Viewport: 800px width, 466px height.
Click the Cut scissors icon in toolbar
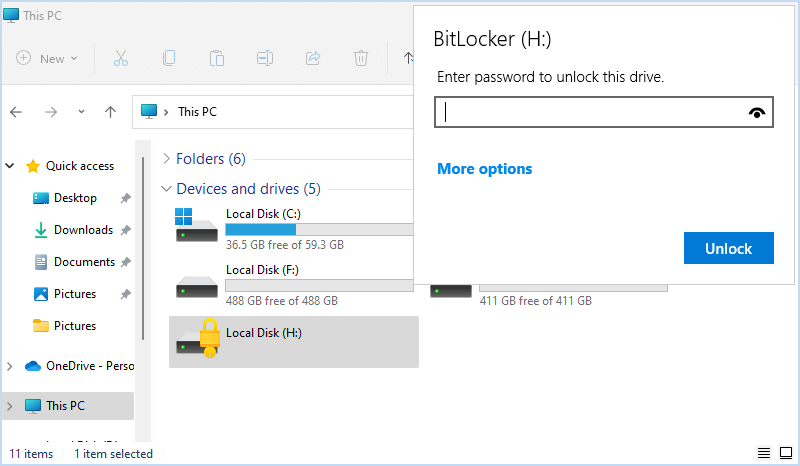coord(120,58)
